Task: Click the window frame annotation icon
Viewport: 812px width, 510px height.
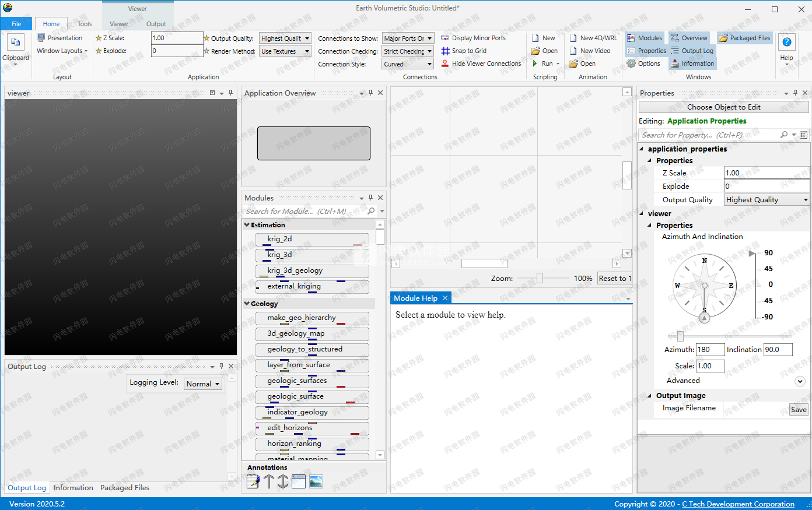Action: coord(299,481)
